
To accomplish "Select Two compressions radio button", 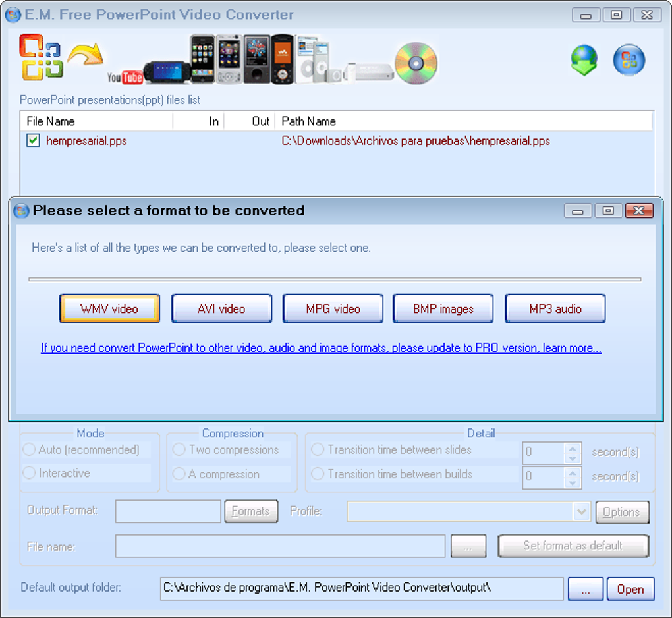I will click(179, 449).
